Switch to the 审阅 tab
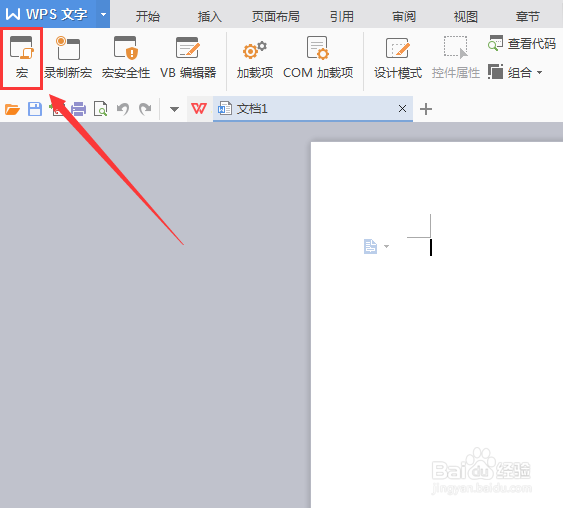Screen dimensions: 563x508 (404, 17)
